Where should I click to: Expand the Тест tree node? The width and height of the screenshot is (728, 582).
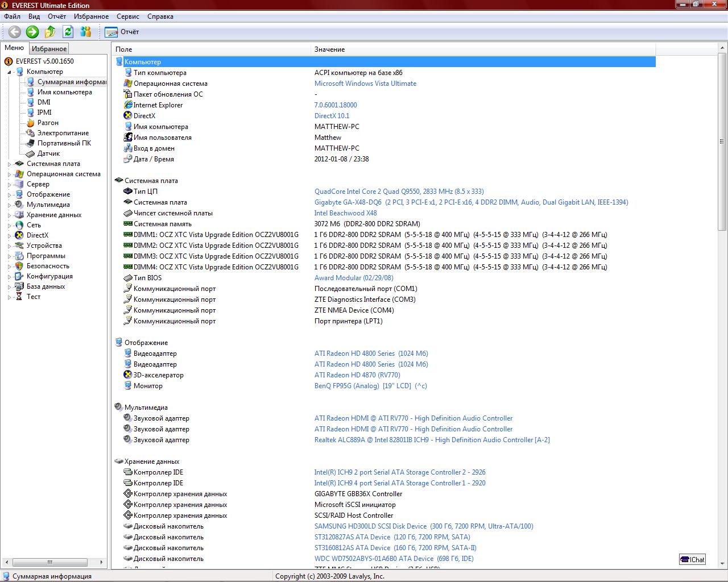[9, 297]
